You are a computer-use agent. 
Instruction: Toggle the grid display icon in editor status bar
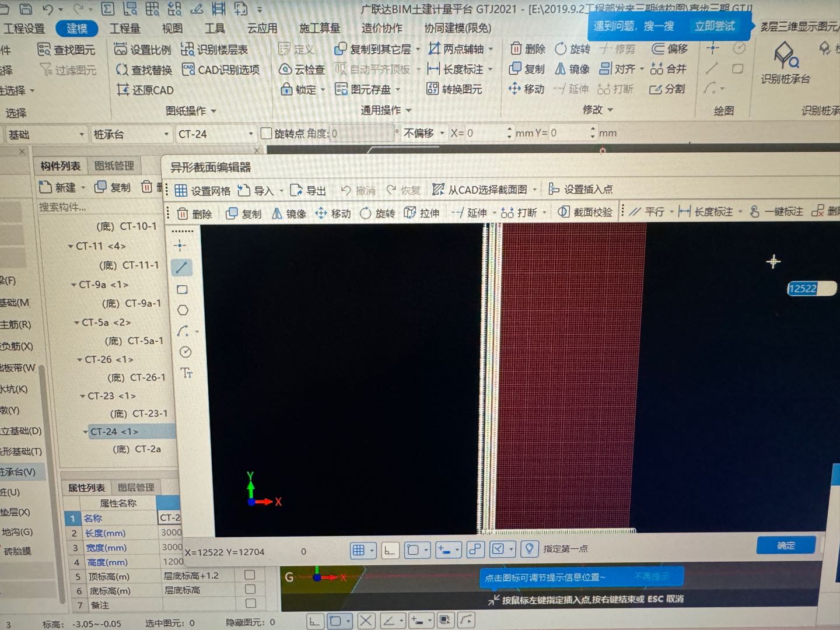coord(359,549)
